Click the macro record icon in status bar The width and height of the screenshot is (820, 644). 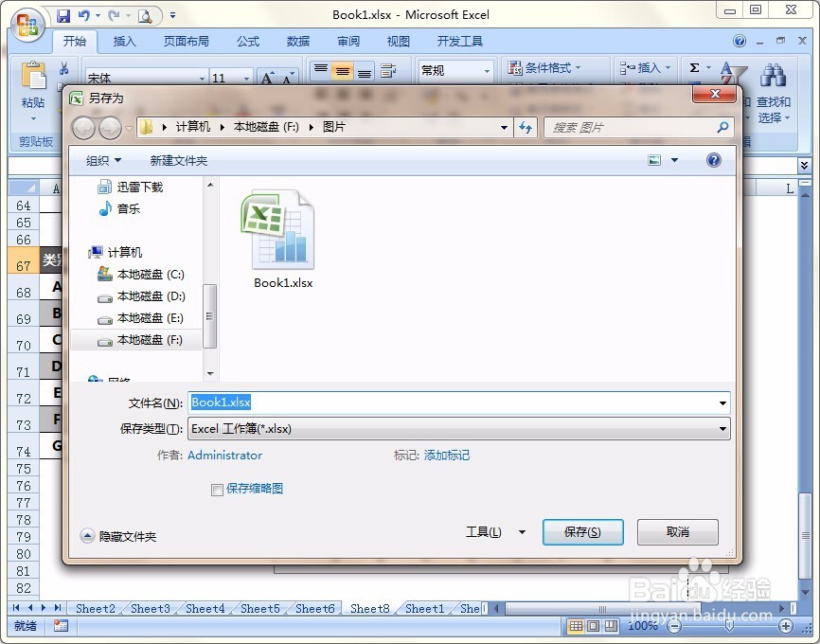61,626
